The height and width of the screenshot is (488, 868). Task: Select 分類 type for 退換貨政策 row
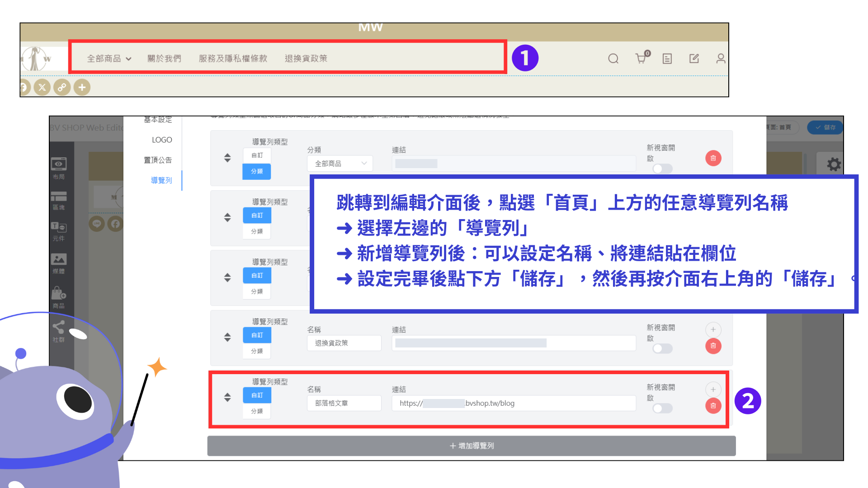pos(257,351)
